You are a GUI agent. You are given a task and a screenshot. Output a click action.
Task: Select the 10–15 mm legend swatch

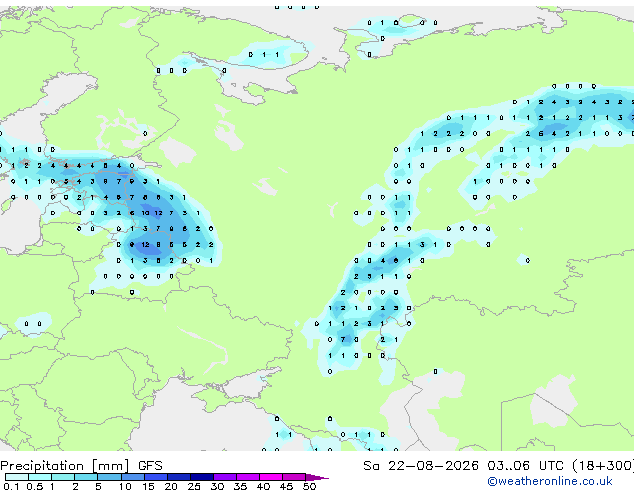tap(132, 477)
